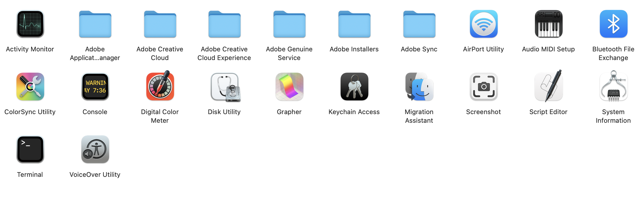Select the "Grapher" name text
The width and height of the screenshot is (644, 219).
pos(289,112)
